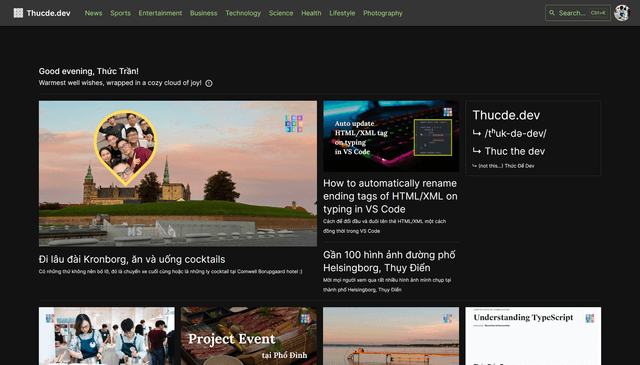
Task: Open the Science nav item
Action: [281, 13]
